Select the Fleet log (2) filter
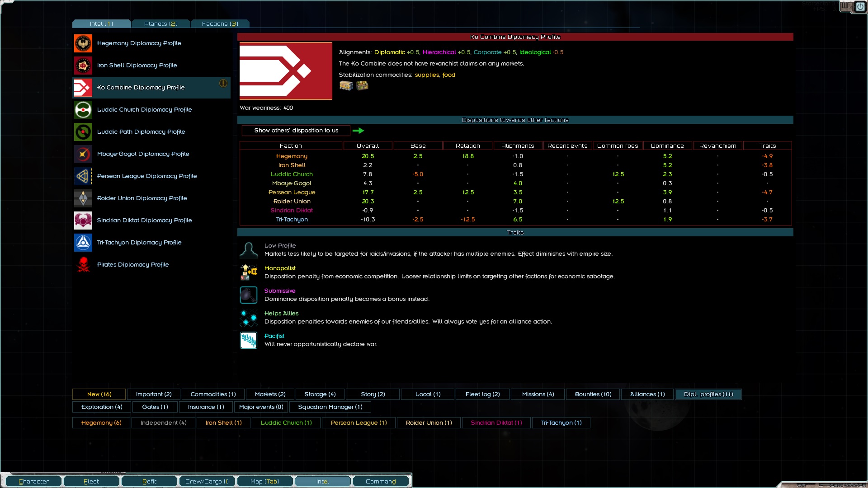This screenshot has width=868, height=488. click(x=482, y=394)
